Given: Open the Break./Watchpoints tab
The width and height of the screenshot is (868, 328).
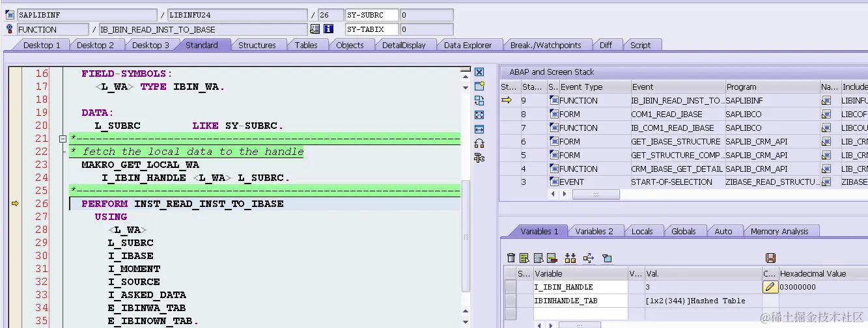Looking at the screenshot, I should [x=546, y=45].
